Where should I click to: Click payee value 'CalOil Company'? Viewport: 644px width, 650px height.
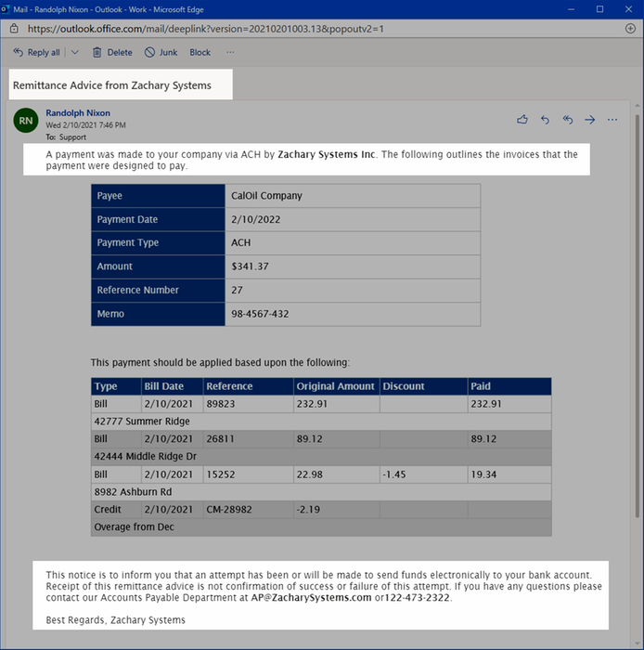pyautogui.click(x=266, y=196)
